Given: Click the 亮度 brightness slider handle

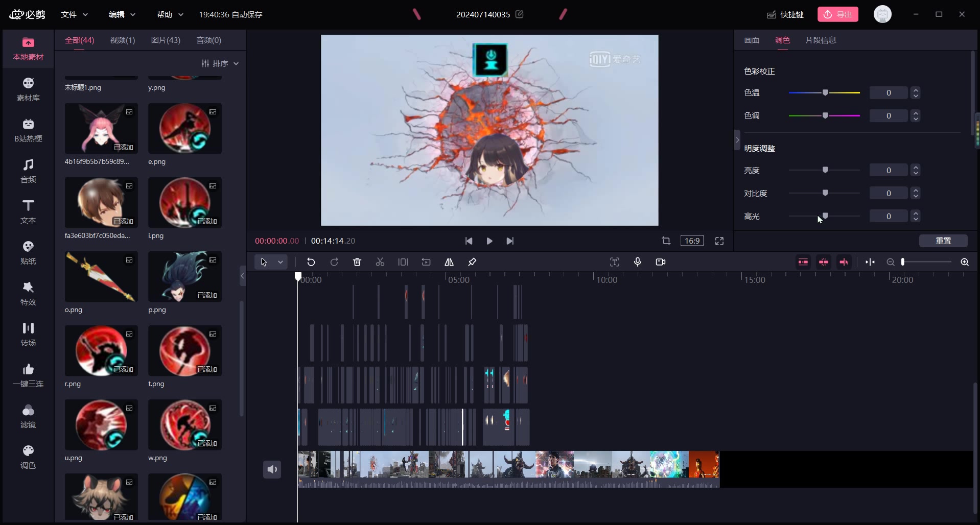Looking at the screenshot, I should [825, 170].
